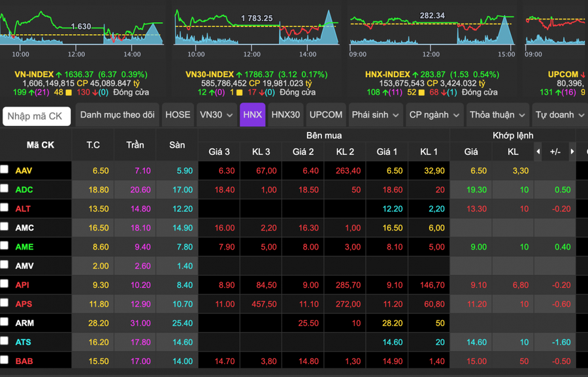Check the box for the BAB row
Viewport: 588px width, 377px height.
5,360
